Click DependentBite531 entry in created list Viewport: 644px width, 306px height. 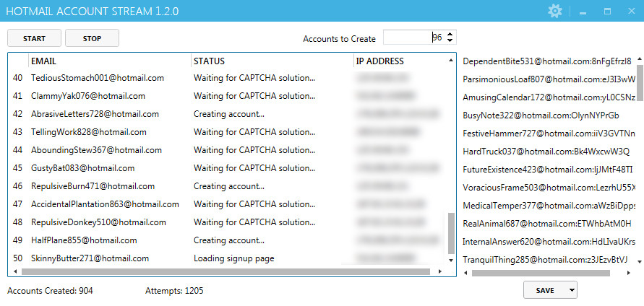[x=547, y=61]
